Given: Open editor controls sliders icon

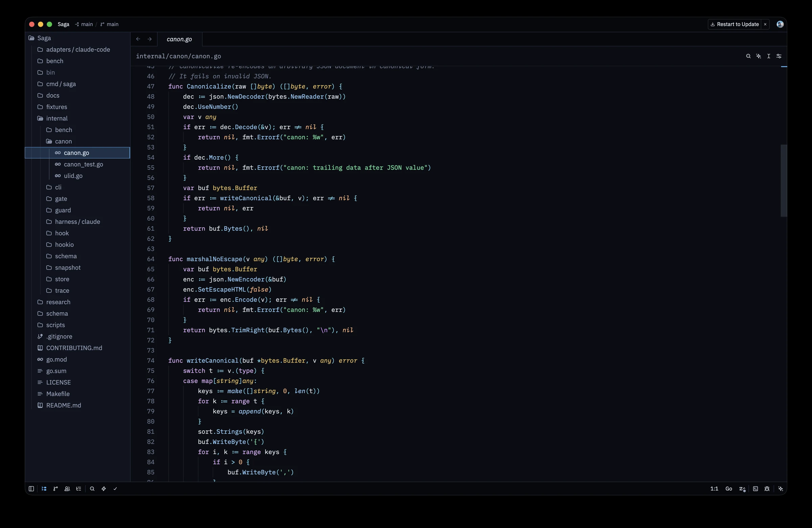Looking at the screenshot, I should (x=779, y=56).
